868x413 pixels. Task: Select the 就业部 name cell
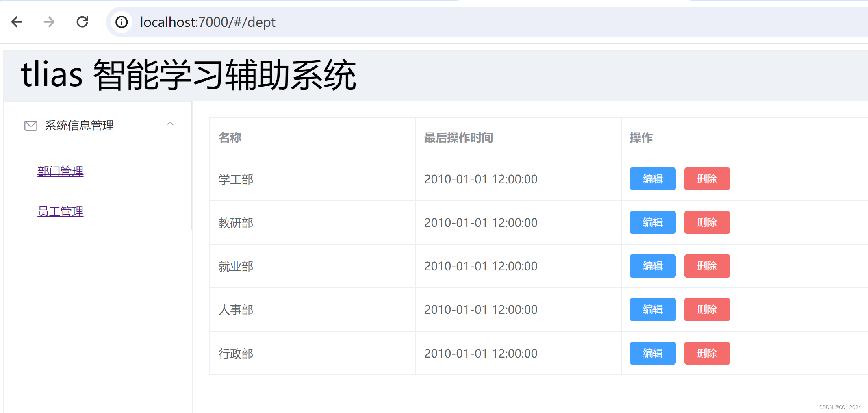coord(312,266)
